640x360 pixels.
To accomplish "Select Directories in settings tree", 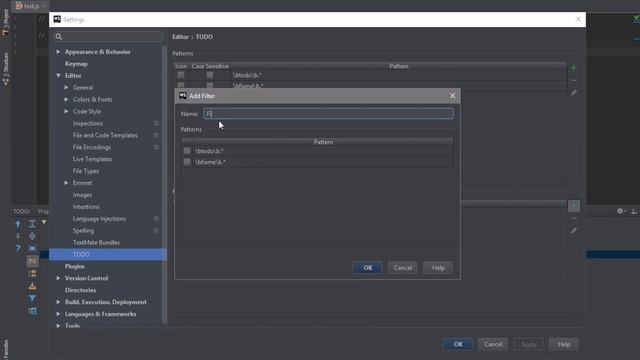I will [80, 290].
